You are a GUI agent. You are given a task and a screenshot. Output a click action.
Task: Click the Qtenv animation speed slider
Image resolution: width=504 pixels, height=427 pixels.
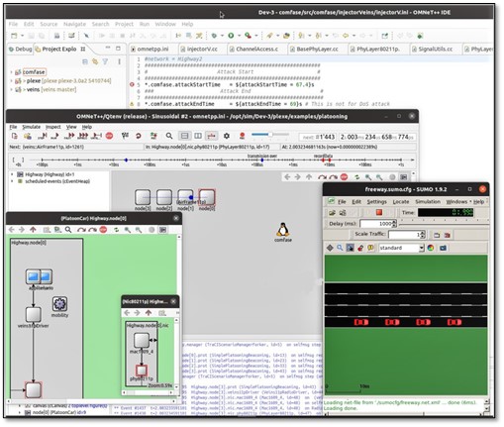coord(270,135)
